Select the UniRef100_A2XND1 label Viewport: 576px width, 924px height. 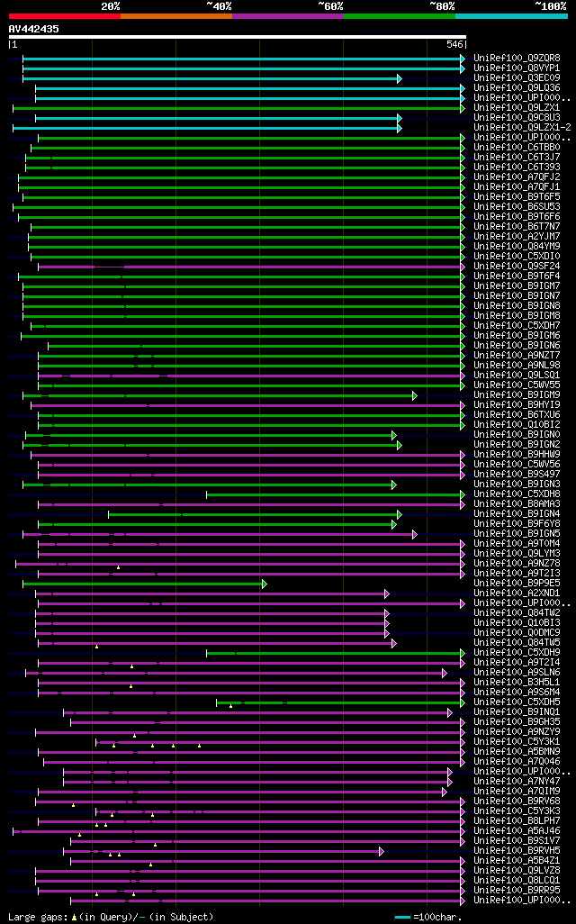[517, 593]
